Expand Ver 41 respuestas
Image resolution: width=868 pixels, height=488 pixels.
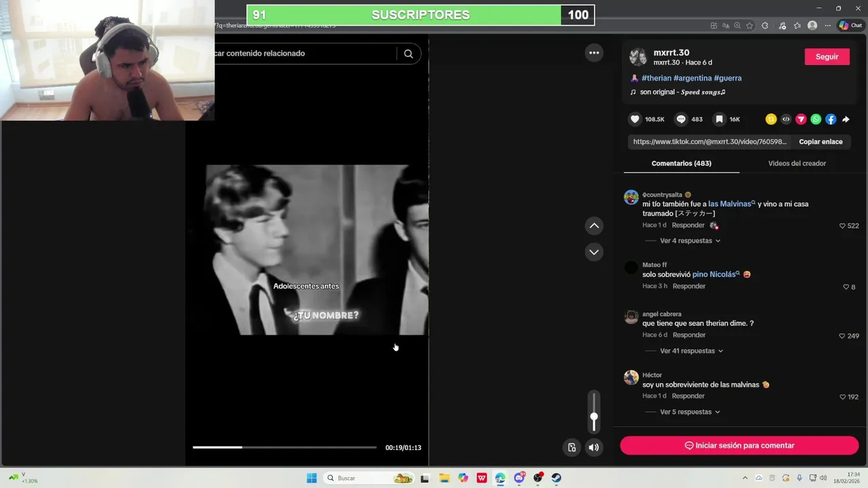click(692, 351)
